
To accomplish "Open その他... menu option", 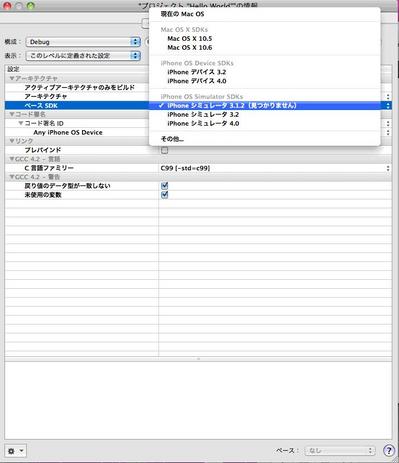I will tap(265, 139).
